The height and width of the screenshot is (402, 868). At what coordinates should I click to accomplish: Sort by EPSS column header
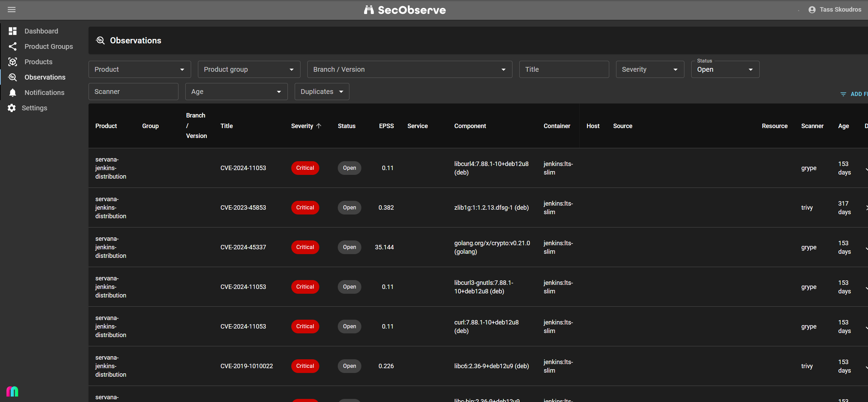pyautogui.click(x=386, y=126)
